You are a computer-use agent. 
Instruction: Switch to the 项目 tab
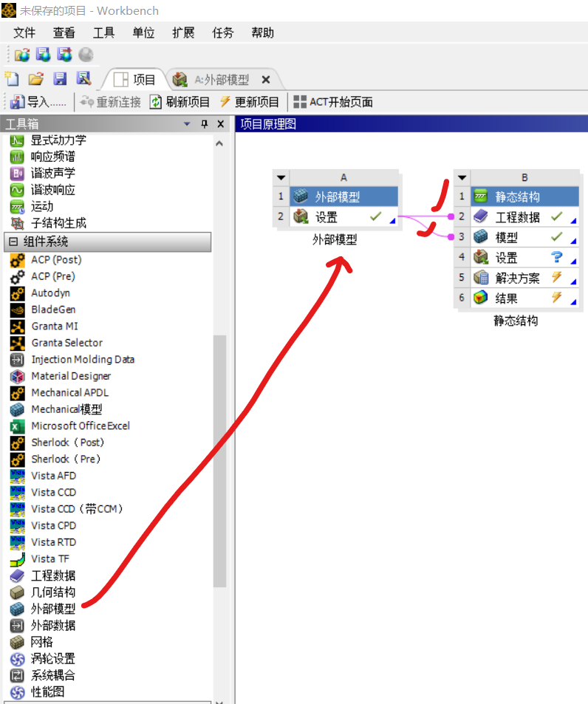[x=134, y=80]
